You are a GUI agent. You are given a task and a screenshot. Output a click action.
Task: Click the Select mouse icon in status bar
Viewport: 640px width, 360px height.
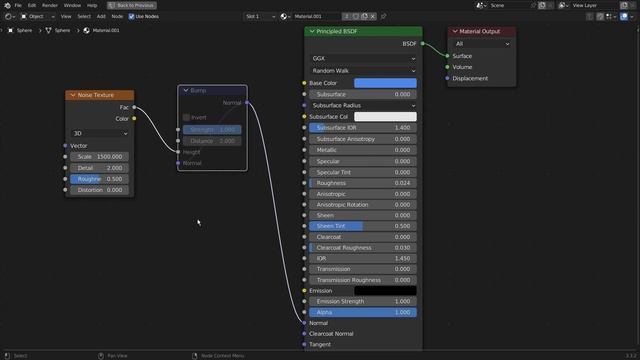tap(7, 356)
